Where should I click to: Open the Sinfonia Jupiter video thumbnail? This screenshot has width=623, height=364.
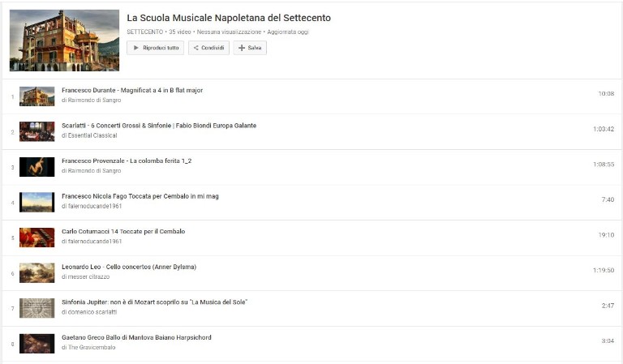tap(37, 308)
